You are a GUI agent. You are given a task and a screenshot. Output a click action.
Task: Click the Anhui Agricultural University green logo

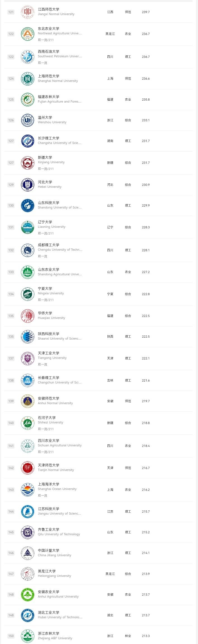pos(27,595)
